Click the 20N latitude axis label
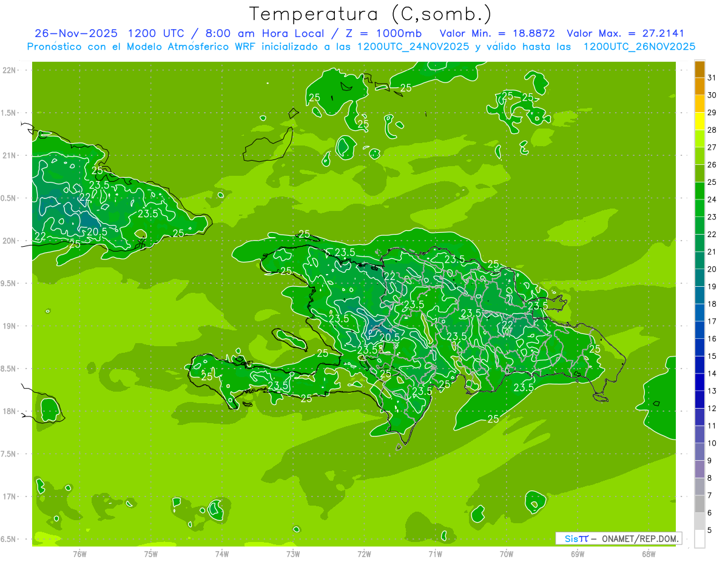The width and height of the screenshot is (728, 562). point(10,241)
